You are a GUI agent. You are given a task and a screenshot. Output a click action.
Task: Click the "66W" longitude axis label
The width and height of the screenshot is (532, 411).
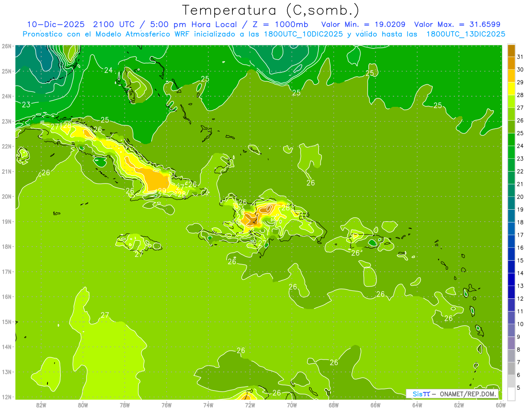(x=375, y=405)
